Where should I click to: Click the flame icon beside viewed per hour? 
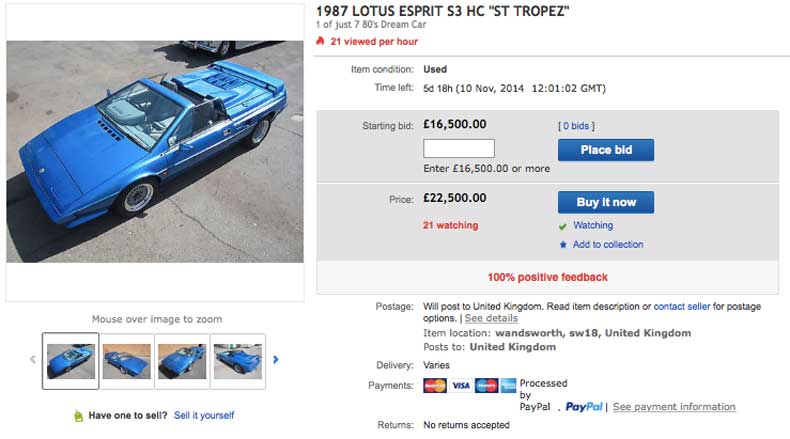click(320, 42)
